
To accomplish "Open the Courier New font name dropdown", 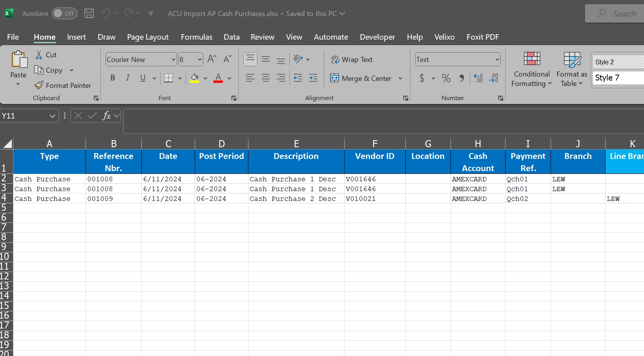I will 173,60.
